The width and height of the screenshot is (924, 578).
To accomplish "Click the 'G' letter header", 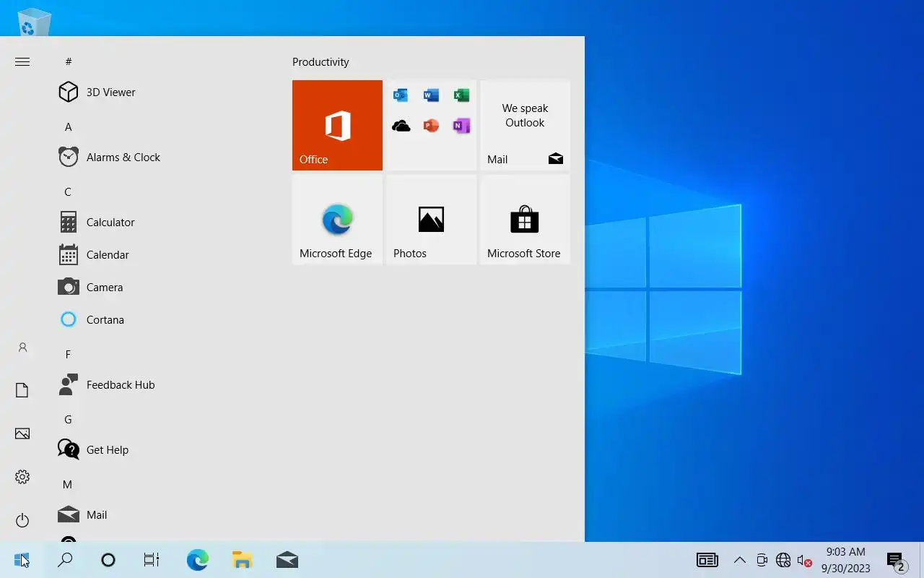I will pyautogui.click(x=68, y=419).
